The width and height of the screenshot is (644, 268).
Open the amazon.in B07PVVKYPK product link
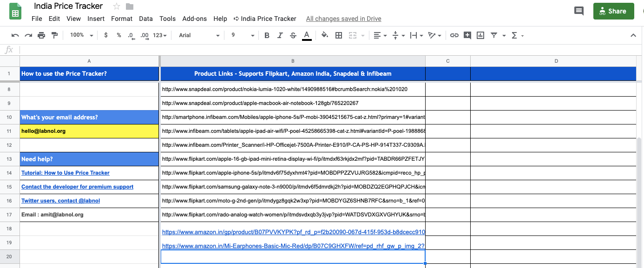(x=293, y=232)
